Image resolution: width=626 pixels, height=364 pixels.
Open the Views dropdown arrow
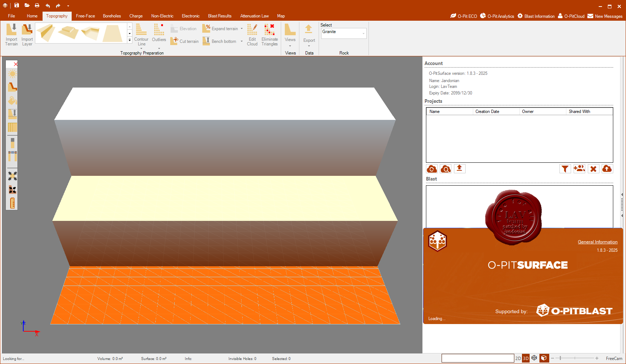290,46
